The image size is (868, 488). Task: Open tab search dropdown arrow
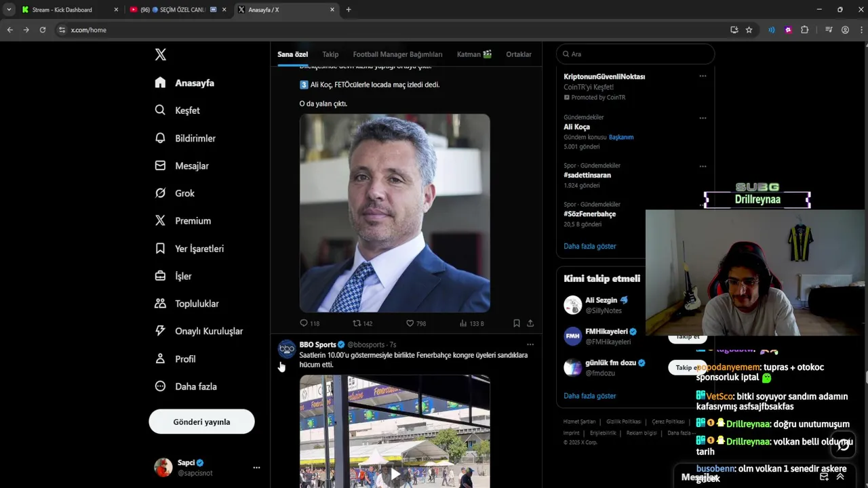tap(9, 9)
